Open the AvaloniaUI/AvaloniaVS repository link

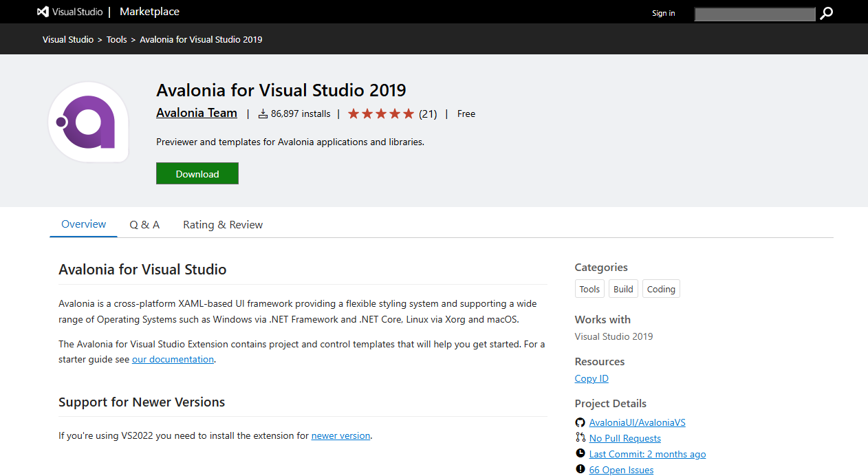tap(638, 422)
